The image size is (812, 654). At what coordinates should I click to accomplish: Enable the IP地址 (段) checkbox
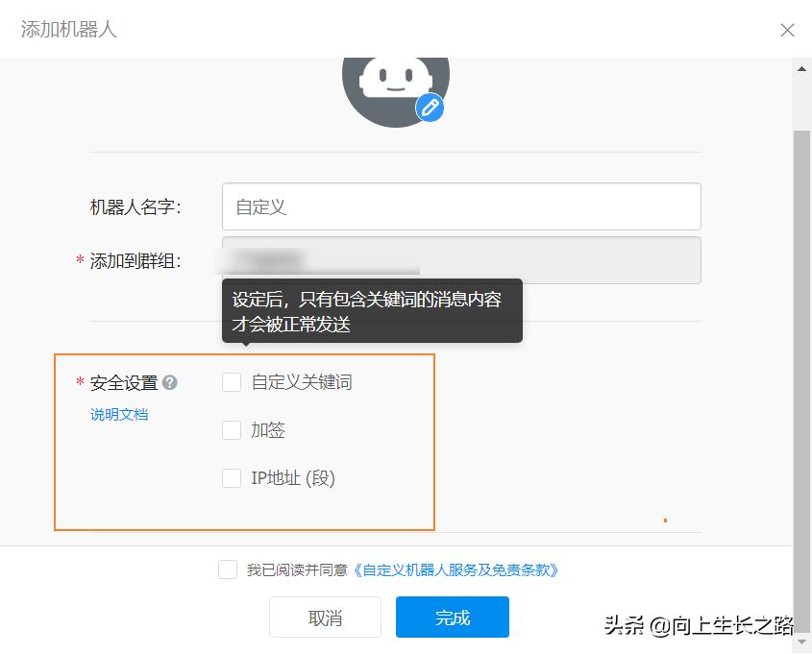click(231, 477)
